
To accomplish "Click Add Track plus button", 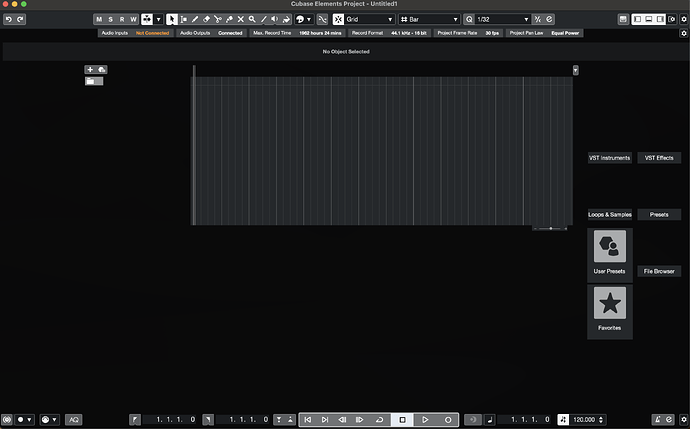I will 90,70.
